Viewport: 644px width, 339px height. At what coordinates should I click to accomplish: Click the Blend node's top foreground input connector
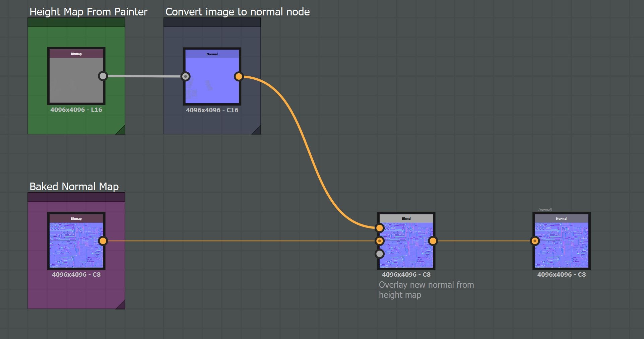[x=379, y=228]
